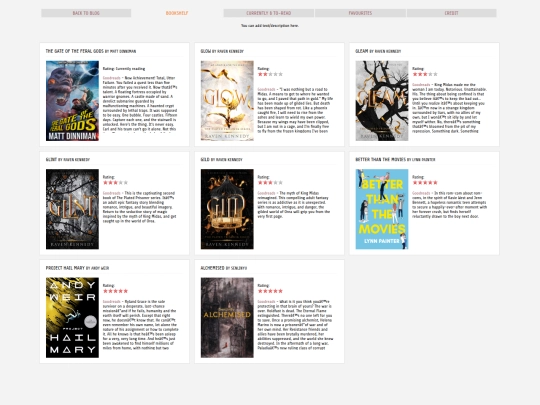Click the Alchemised star rating
540x405 pixels.
(270, 291)
